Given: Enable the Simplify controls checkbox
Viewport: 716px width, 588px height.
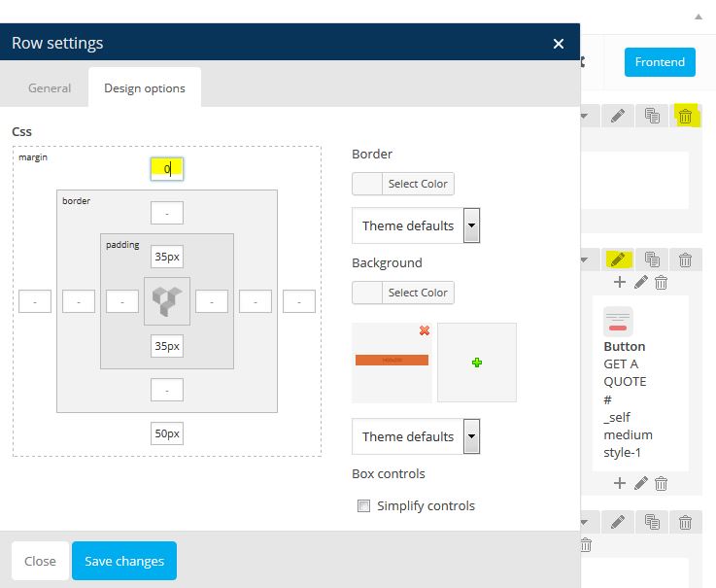Looking at the screenshot, I should coord(363,505).
